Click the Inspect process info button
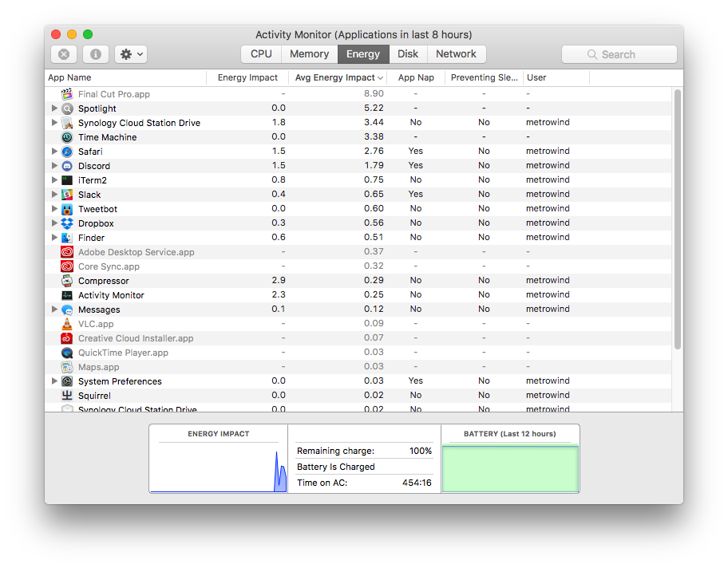 96,54
